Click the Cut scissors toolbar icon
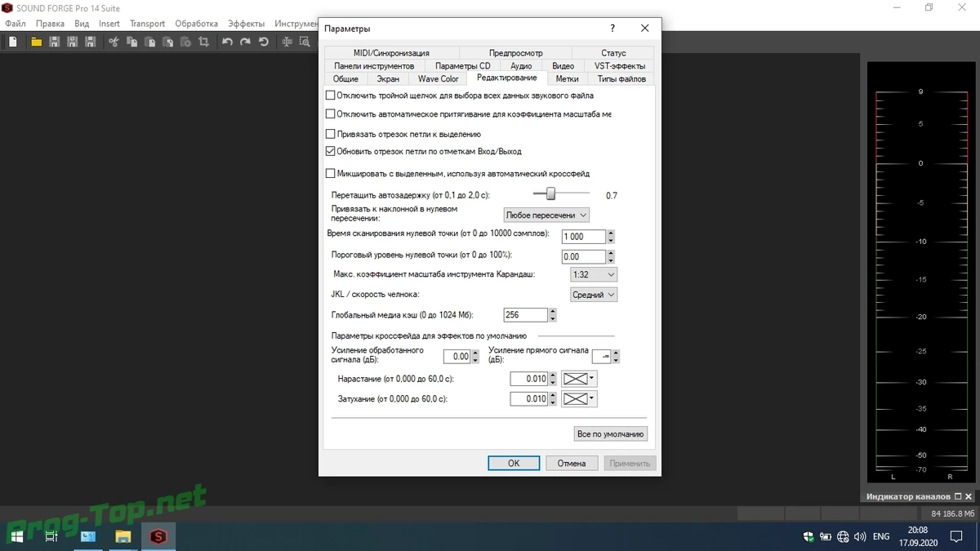This screenshot has width=980, height=551. tap(114, 42)
